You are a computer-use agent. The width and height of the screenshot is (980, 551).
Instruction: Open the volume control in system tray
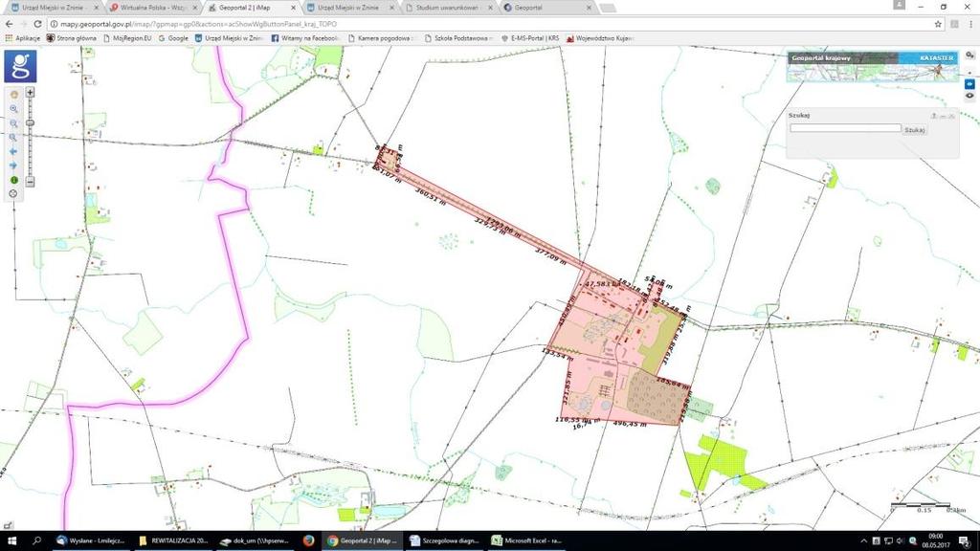coord(900,541)
